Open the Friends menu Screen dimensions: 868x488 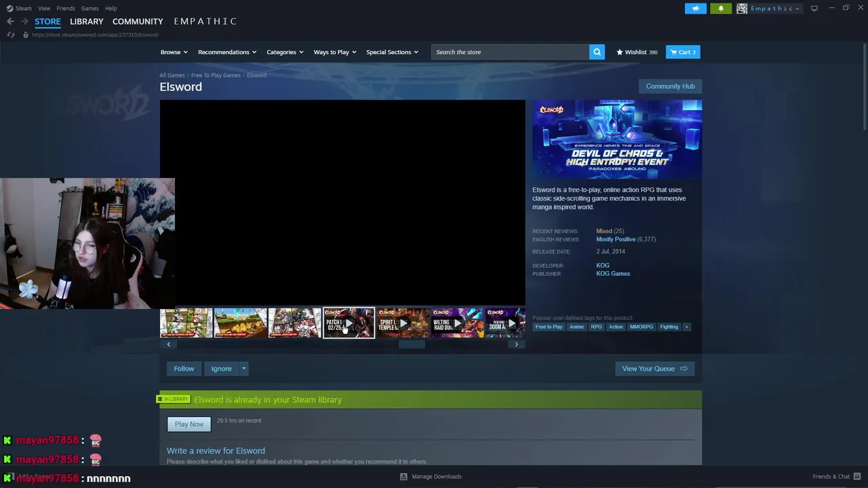click(x=66, y=8)
